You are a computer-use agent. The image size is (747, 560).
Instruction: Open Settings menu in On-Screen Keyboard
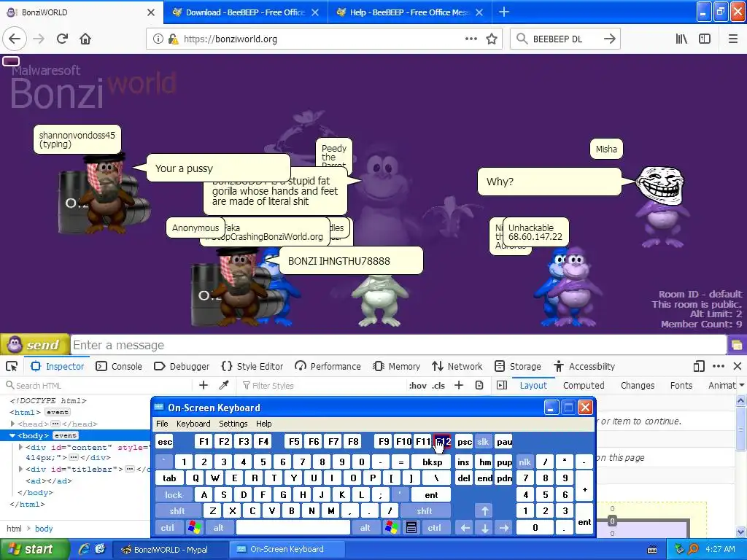(233, 424)
